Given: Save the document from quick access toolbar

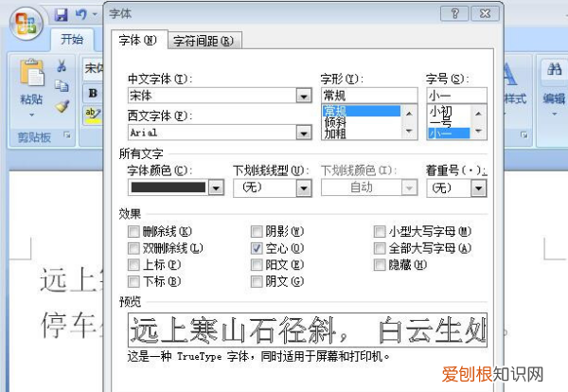Looking at the screenshot, I should tap(62, 15).
